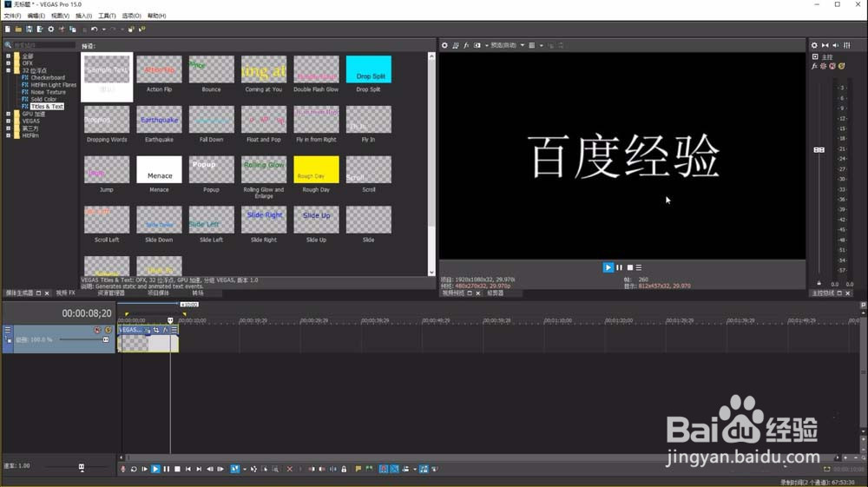Pause playback in the timeline transport bar
The image size is (868, 487).
pyautogui.click(x=166, y=469)
